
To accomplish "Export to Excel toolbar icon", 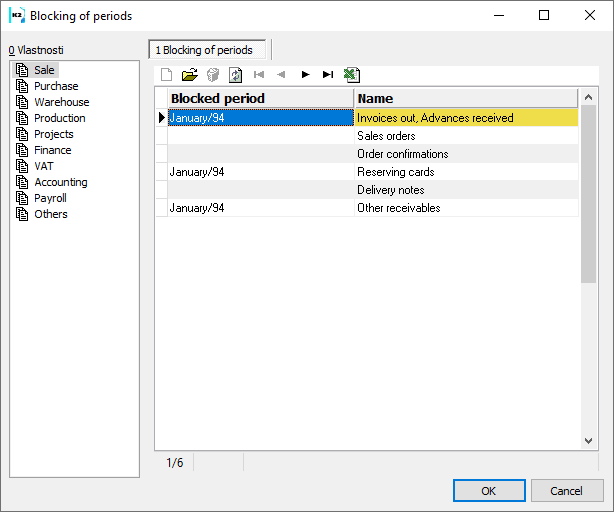I will pyautogui.click(x=352, y=74).
